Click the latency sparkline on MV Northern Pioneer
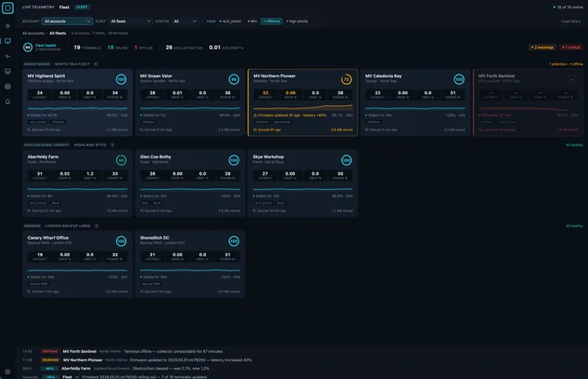The width and height of the screenshot is (588, 379). (x=303, y=108)
